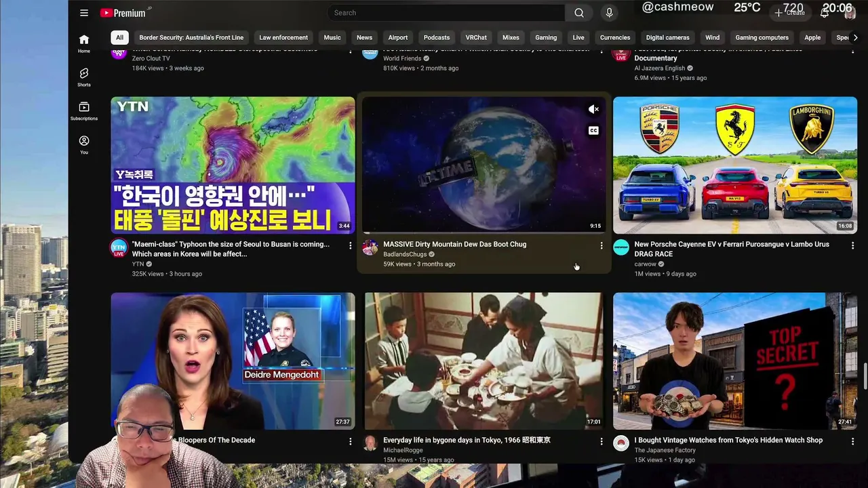Viewport: 868px width, 488px height.
Task: Visit the MichaelRogge channel name link
Action: click(x=403, y=450)
